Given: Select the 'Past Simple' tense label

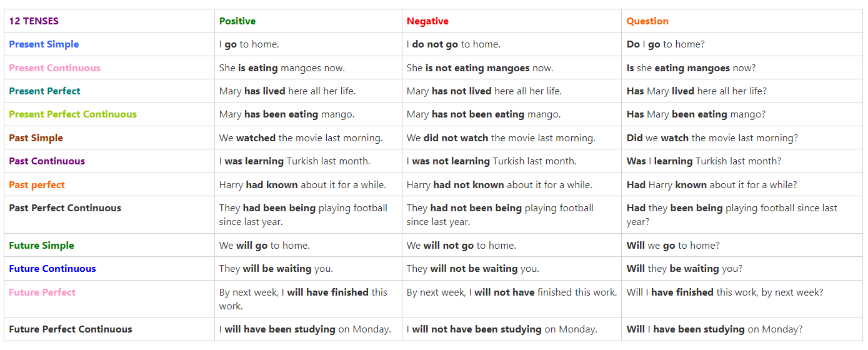Looking at the screenshot, I should 36,138.
